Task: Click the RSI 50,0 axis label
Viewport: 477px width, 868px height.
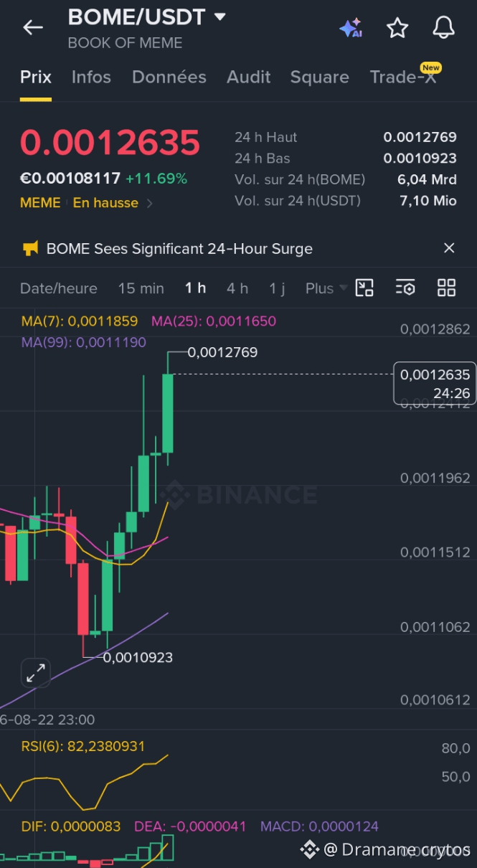Action: (x=455, y=777)
